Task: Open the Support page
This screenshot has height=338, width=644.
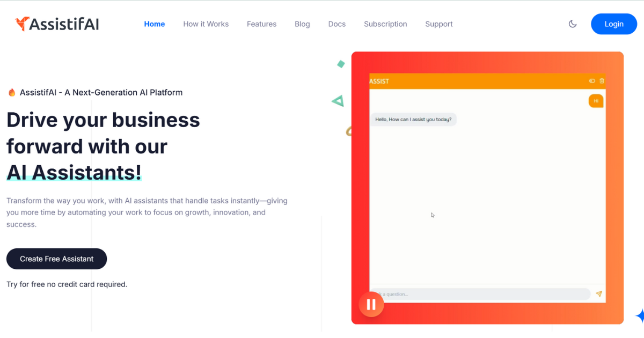Action: point(438,24)
